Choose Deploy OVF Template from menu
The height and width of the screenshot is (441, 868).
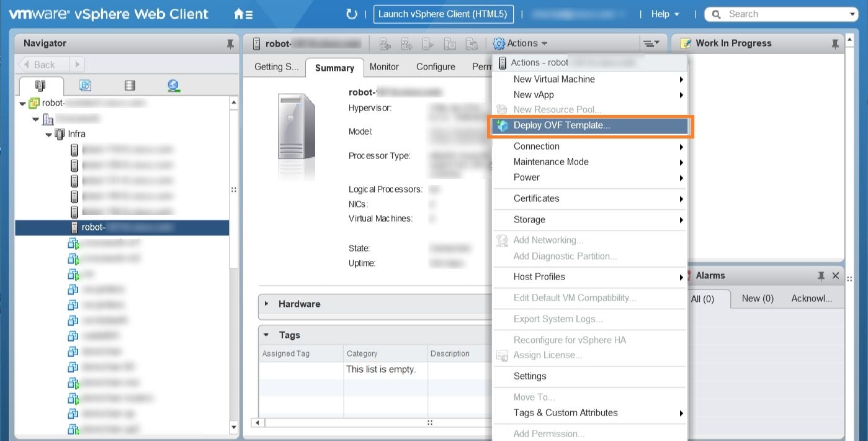coord(590,125)
